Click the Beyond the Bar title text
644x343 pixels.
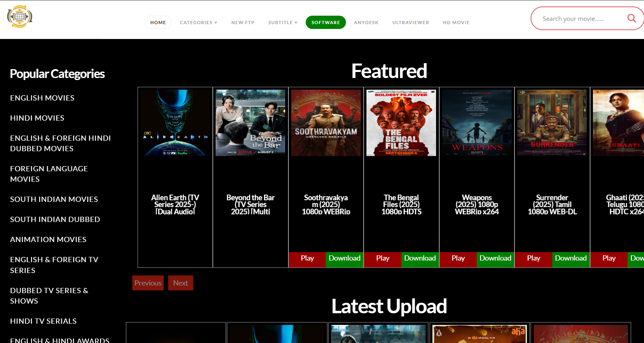pyautogui.click(x=250, y=205)
